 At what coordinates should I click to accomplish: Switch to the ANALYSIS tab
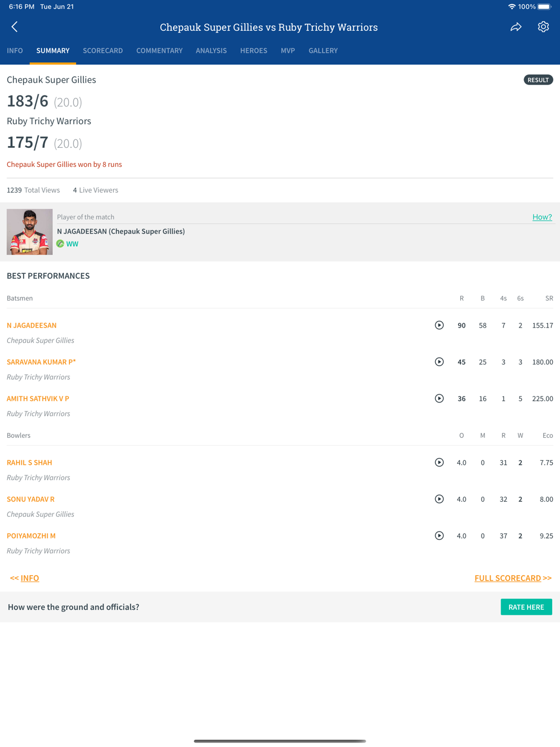211,50
